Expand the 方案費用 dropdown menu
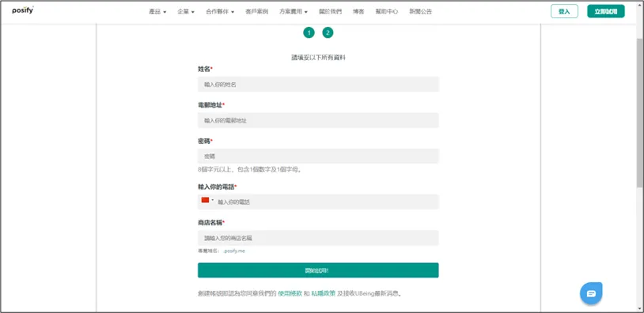644x313 pixels. click(294, 12)
